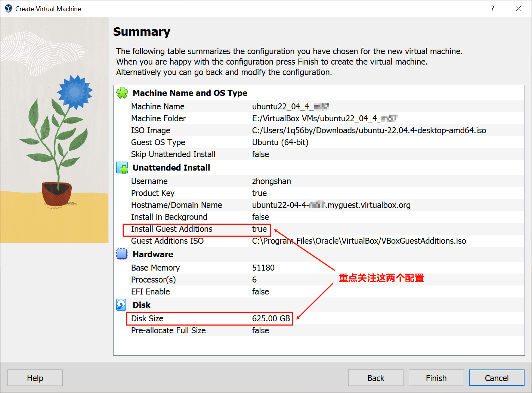Screen dimensions: 532x393
Task: Click the 'false' value for Install in Background
Action: point(261,217)
